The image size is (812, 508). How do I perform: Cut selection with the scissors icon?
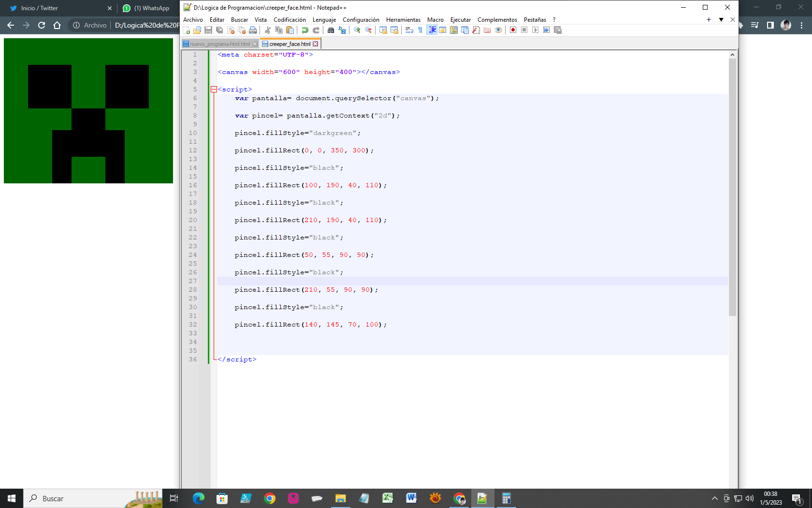[267, 30]
